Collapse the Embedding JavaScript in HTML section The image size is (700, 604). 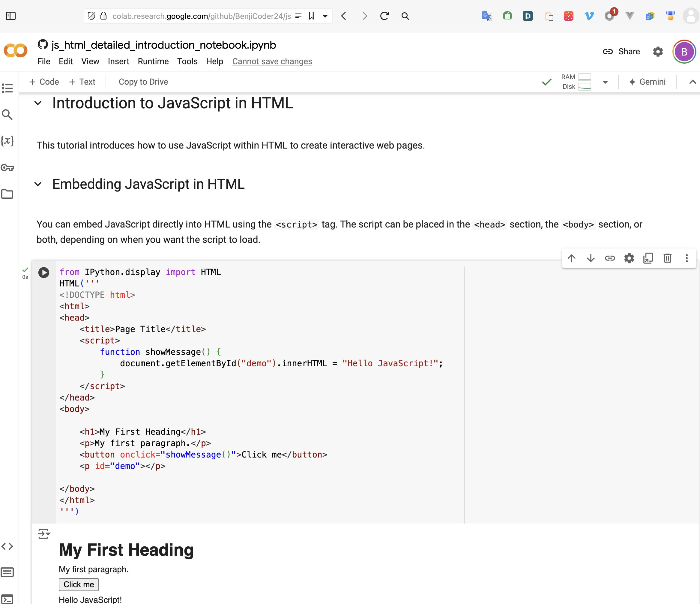38,184
